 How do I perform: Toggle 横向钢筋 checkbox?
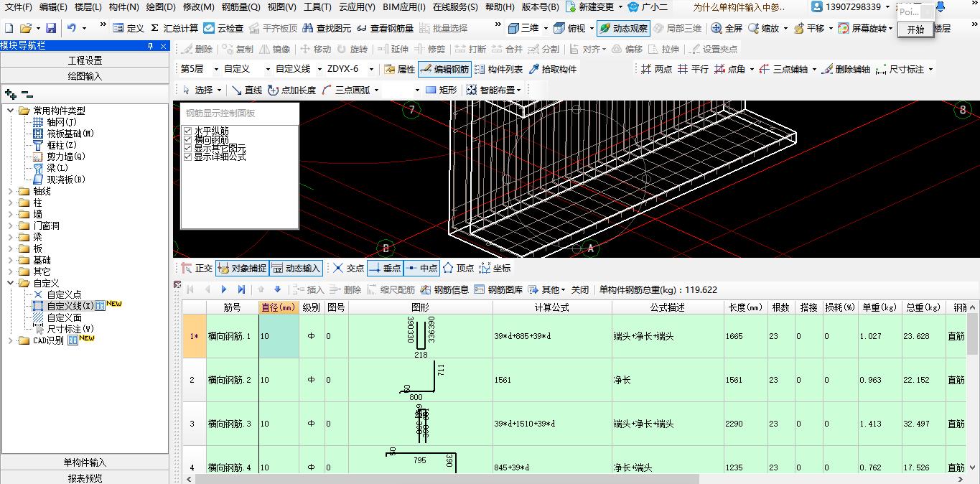[188, 139]
